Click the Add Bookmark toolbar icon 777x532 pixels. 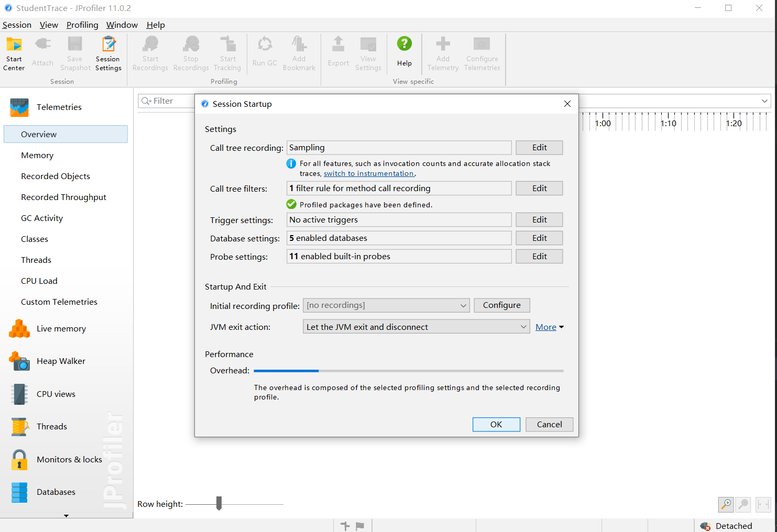click(299, 53)
